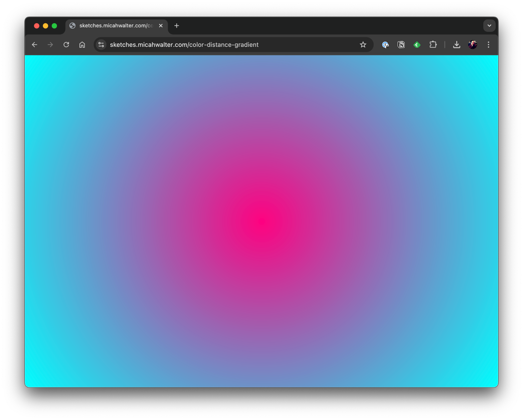Open a new tab
Viewport: 523px width, 420px height.
[x=177, y=26]
